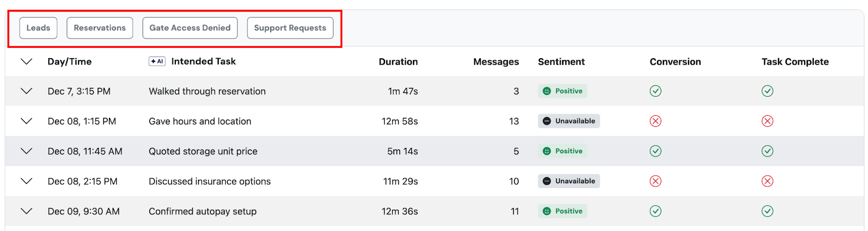
Task: Click the task complete checkmark for Dec 08, 11:45 AM
Action: pos(767,151)
